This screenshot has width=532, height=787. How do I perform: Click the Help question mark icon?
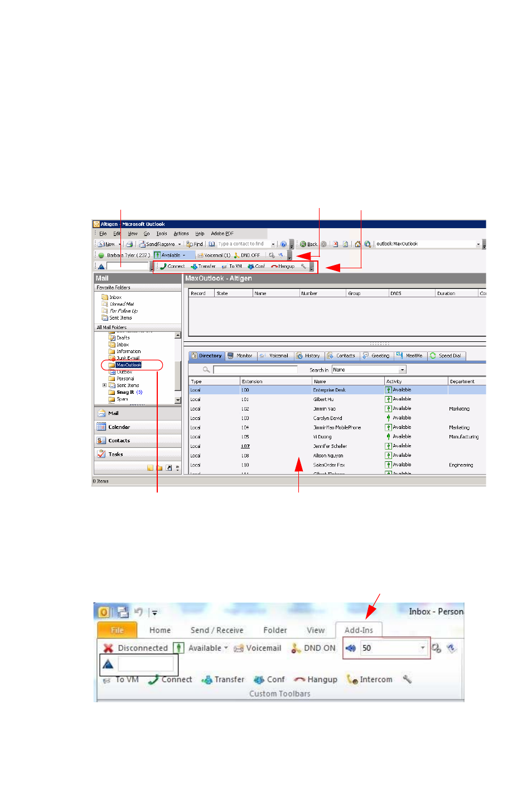[x=283, y=244]
